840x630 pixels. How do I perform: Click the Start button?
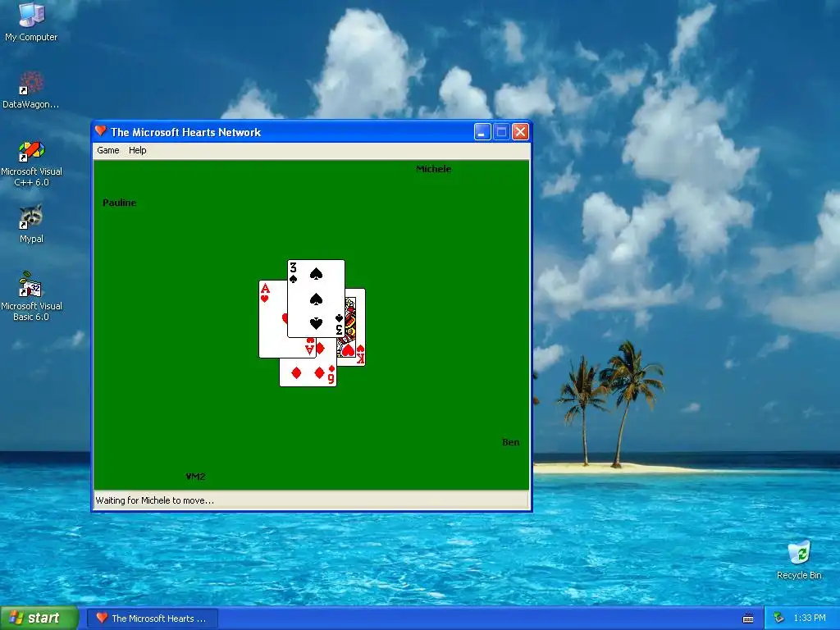click(x=39, y=619)
